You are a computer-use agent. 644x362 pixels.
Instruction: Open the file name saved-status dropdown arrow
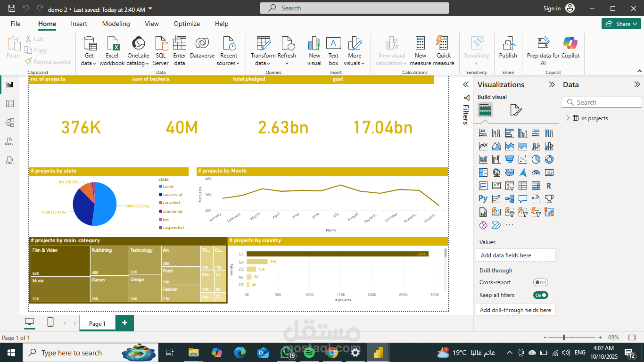pos(150,8)
